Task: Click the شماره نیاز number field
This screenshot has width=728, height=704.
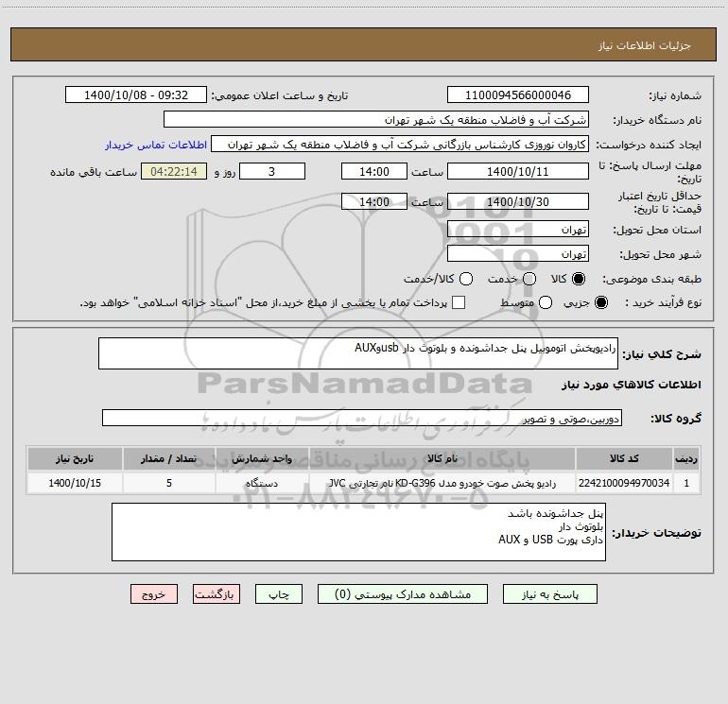Action: [518, 94]
